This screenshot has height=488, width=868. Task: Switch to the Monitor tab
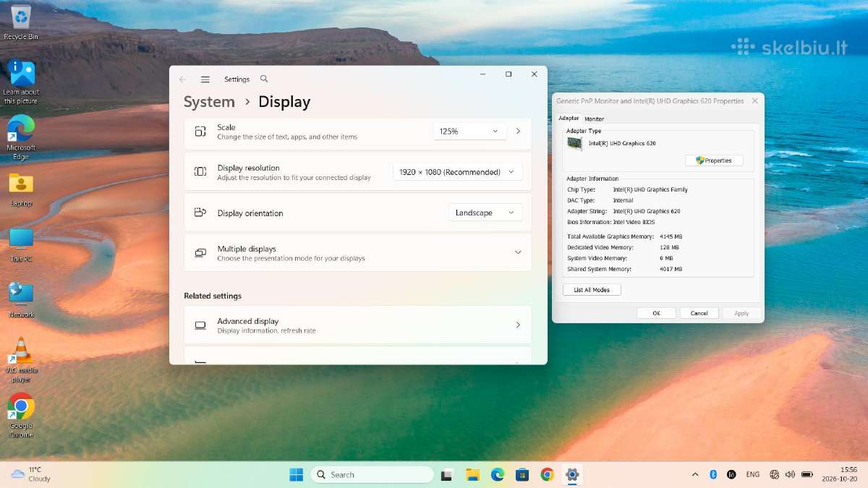595,119
